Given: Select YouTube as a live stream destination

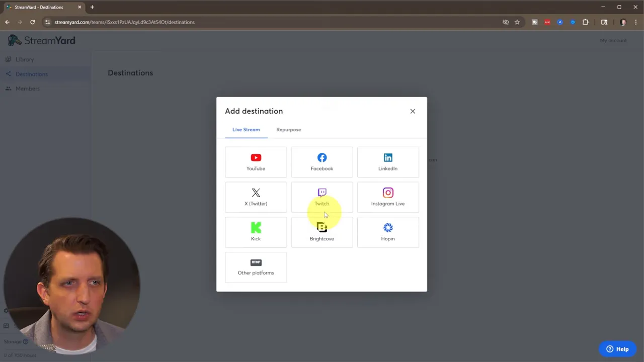Looking at the screenshot, I should point(256,162).
